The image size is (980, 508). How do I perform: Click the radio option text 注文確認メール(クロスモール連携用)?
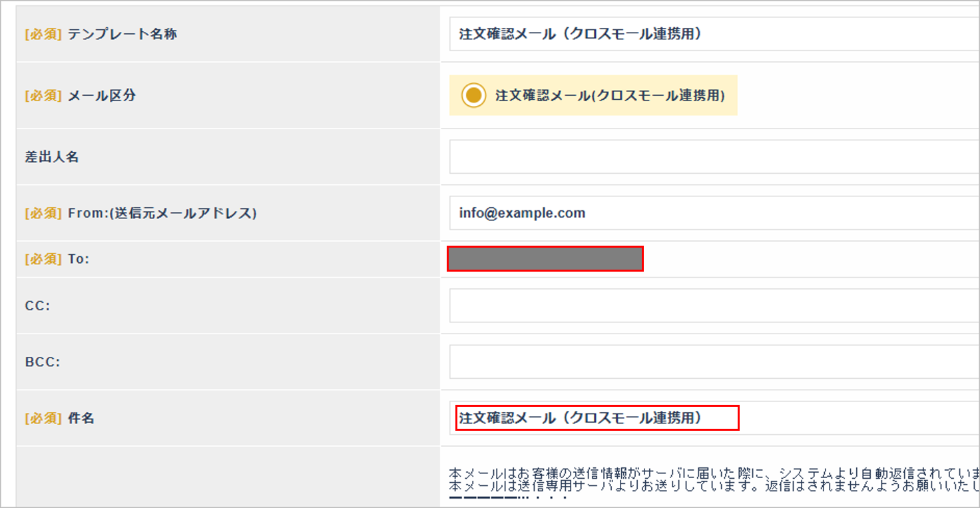[x=610, y=95]
